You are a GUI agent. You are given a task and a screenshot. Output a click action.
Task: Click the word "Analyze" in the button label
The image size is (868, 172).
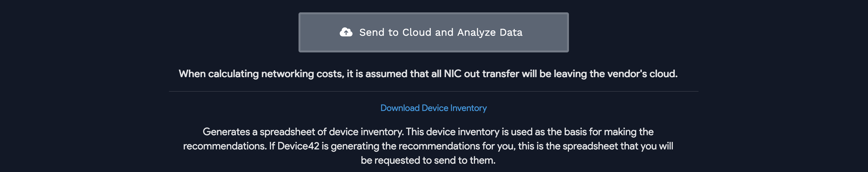click(476, 33)
